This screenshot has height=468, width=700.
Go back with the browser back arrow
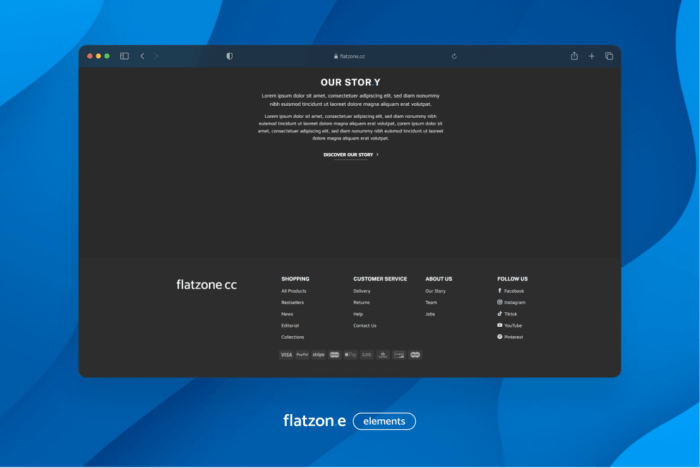click(x=142, y=56)
